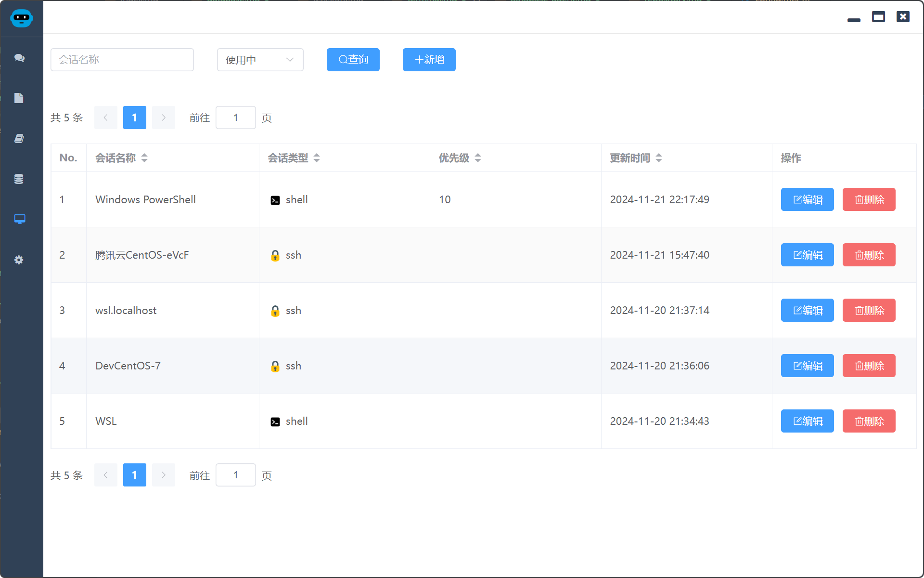
Task: Click ssh lock icon in DevCentOS-7 row
Action: click(275, 366)
